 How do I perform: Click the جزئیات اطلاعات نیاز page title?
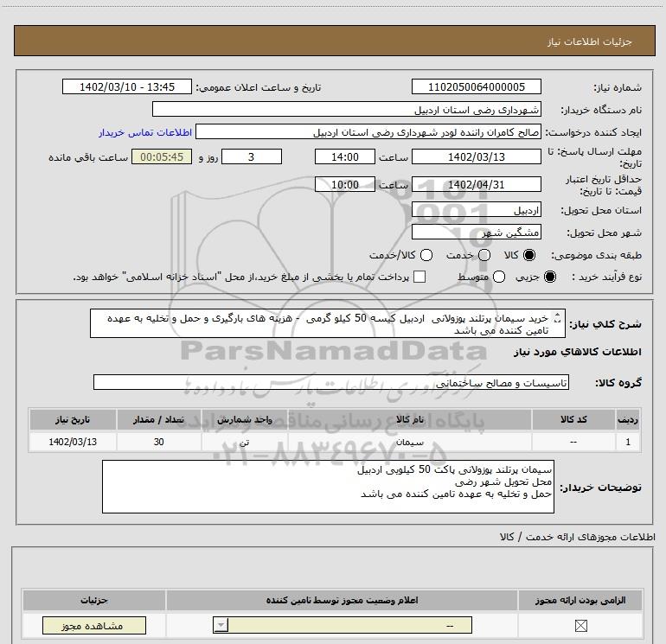point(590,41)
